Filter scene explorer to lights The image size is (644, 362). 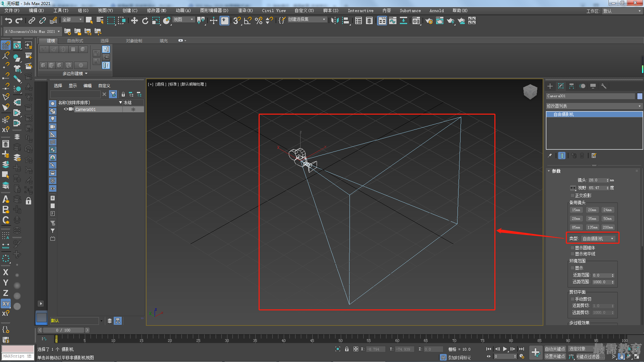53,119
